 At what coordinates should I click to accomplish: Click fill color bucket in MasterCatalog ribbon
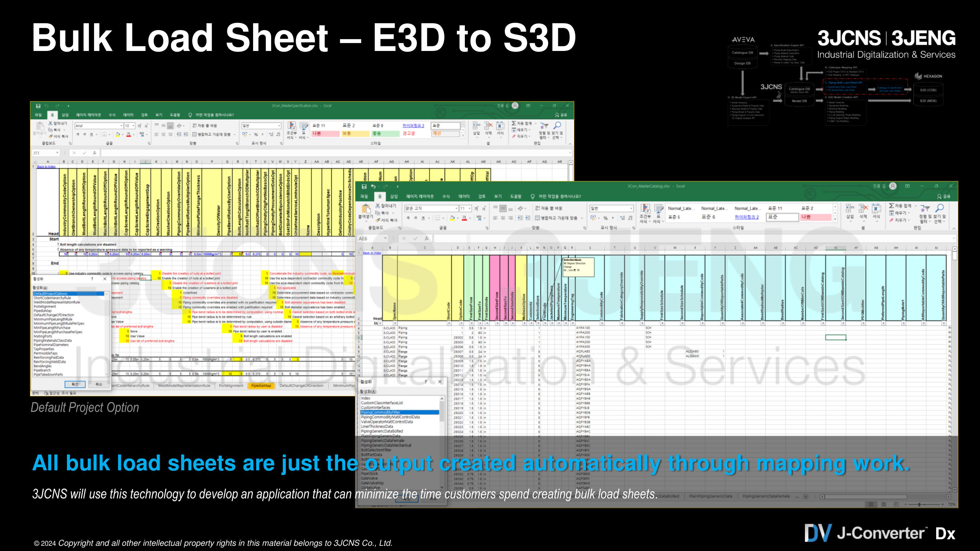[x=452, y=218]
